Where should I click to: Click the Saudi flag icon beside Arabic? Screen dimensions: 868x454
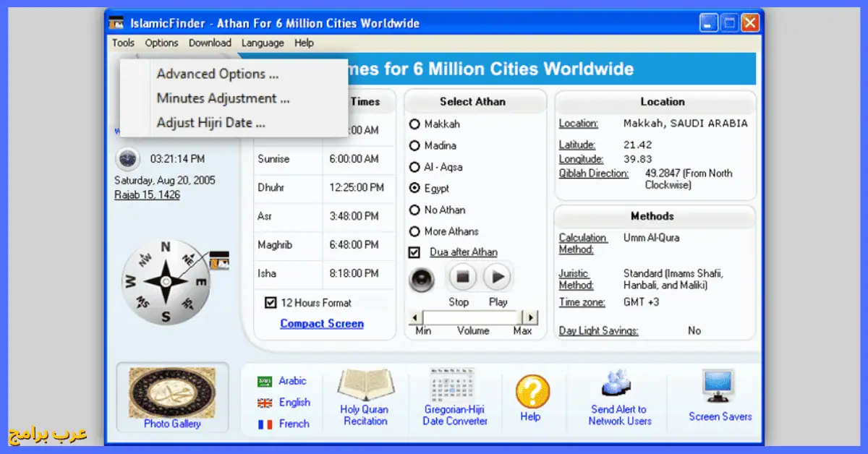coord(265,382)
